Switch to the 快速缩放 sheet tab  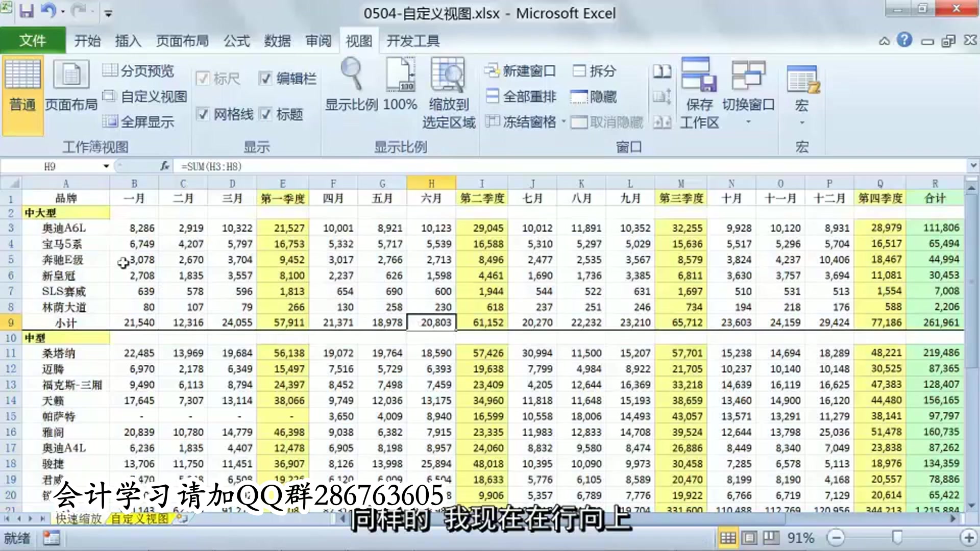78,519
